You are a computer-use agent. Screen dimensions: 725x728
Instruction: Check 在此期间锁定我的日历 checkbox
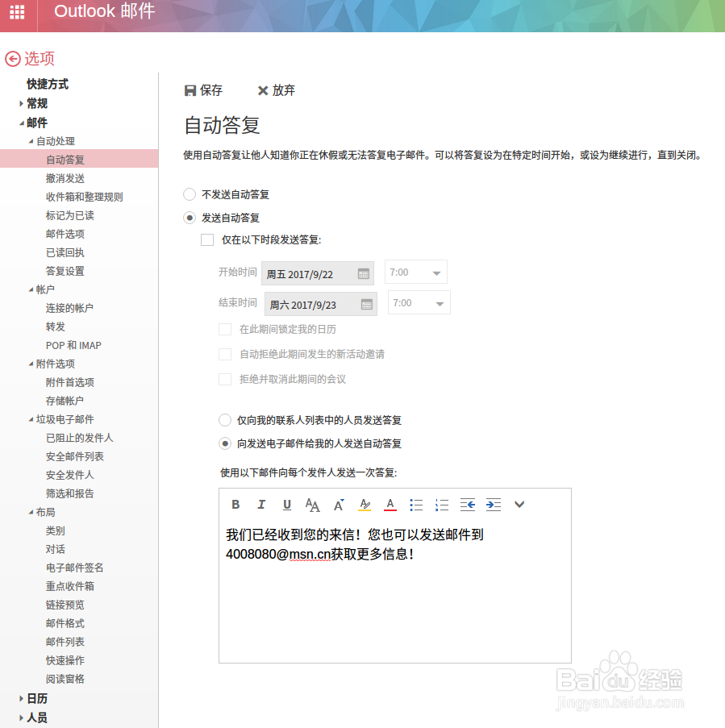pyautogui.click(x=225, y=330)
